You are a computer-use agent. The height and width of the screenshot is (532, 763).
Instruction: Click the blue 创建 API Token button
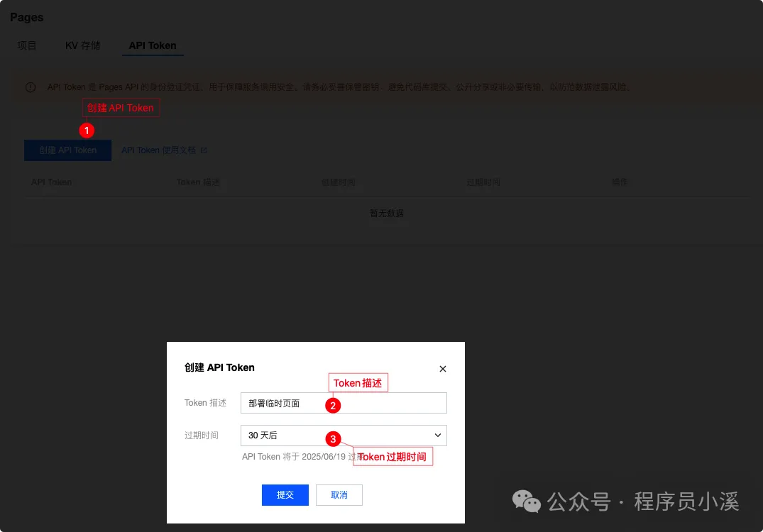(67, 150)
